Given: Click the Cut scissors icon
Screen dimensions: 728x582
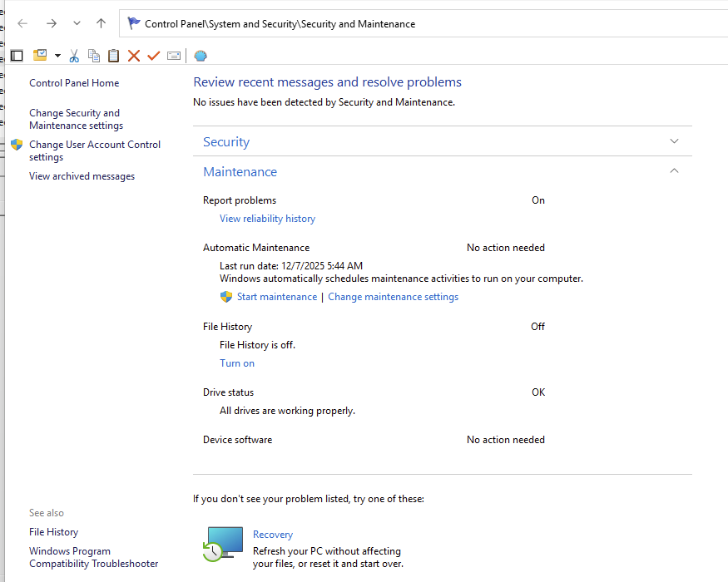Looking at the screenshot, I should tap(74, 56).
